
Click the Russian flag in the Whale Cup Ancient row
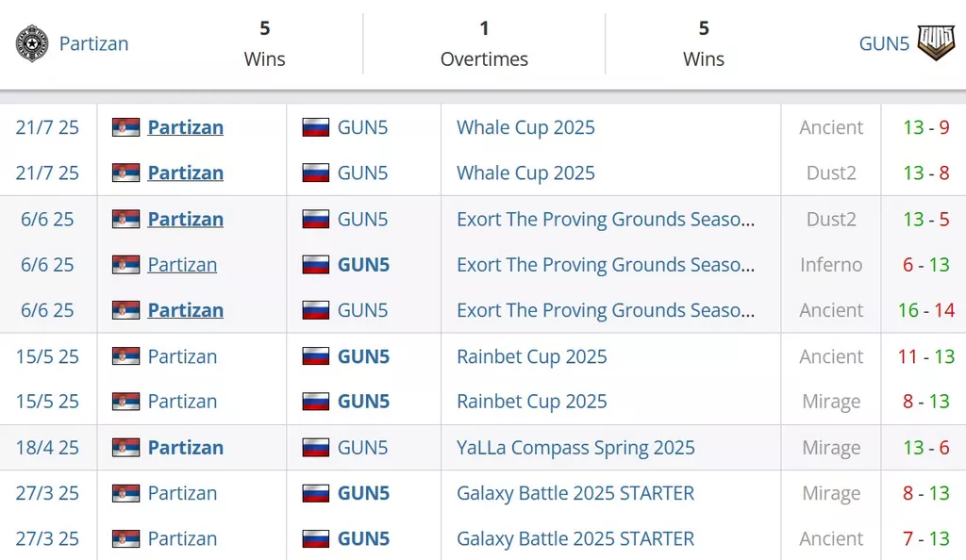[x=315, y=127]
